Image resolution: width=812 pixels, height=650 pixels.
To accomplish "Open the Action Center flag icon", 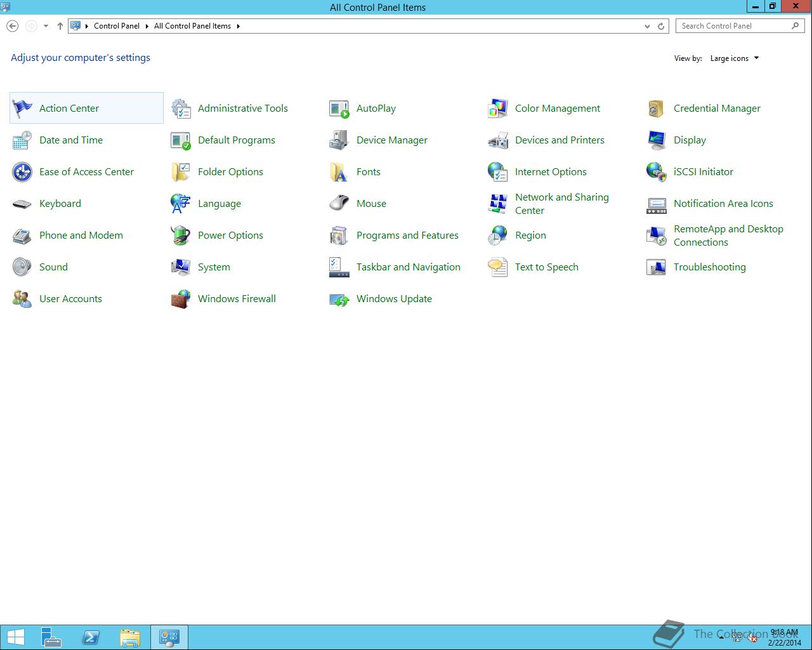I will (22, 109).
